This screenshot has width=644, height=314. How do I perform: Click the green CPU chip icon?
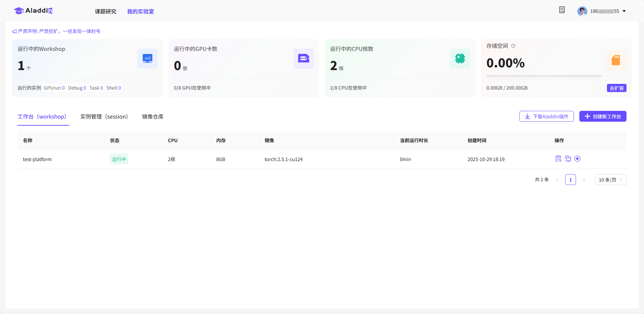click(x=460, y=59)
